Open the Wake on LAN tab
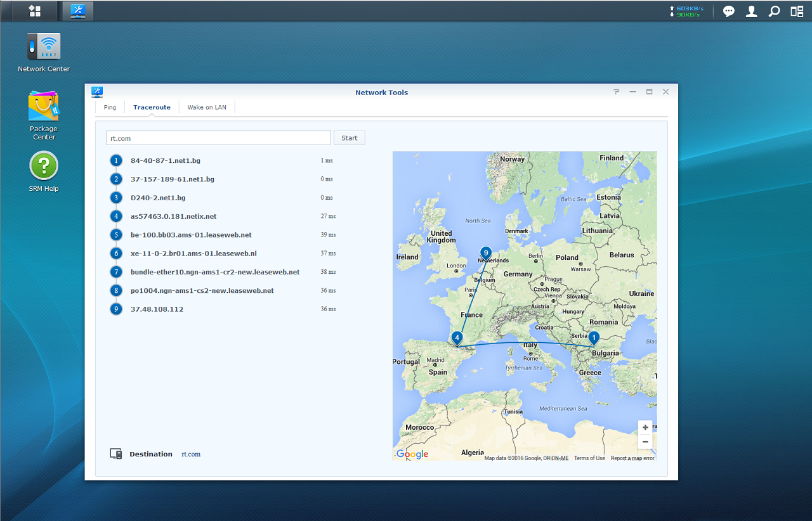812x521 pixels. (207, 107)
